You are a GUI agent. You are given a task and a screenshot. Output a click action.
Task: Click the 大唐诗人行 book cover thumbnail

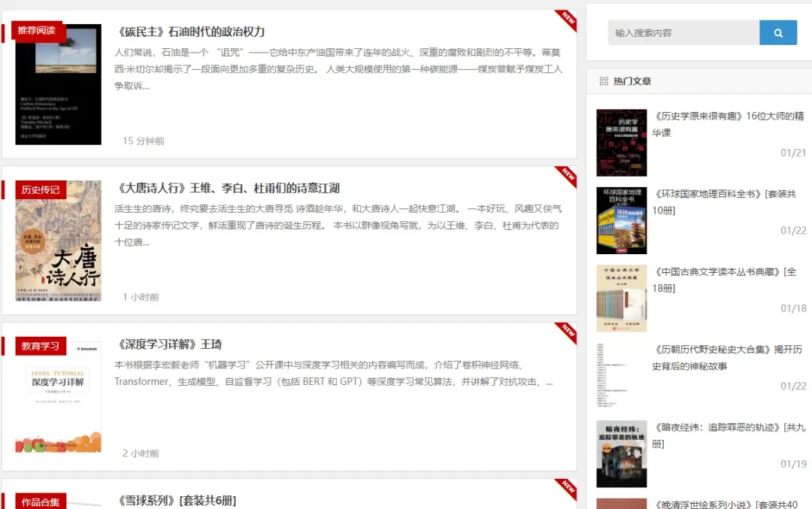click(58, 241)
